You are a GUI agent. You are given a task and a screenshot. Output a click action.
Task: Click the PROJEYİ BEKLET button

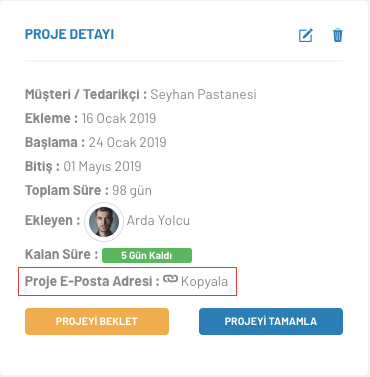click(x=97, y=321)
